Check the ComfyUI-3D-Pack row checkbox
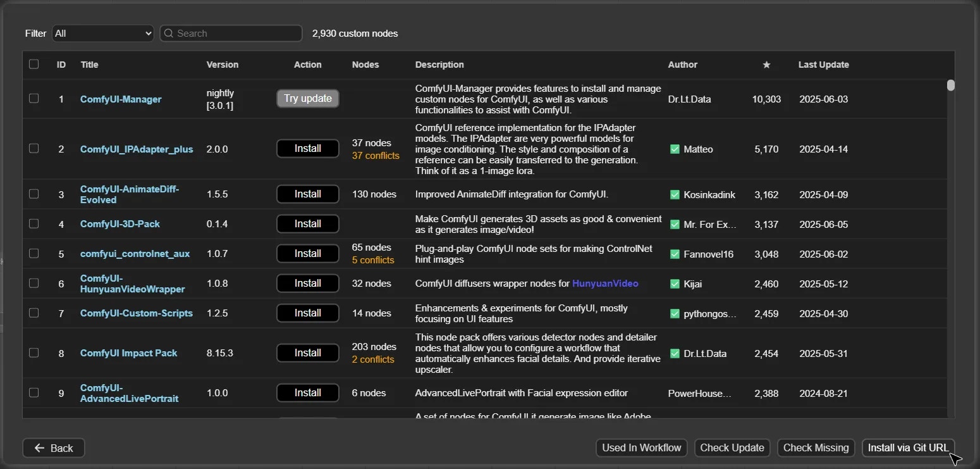This screenshot has width=980, height=469. [x=34, y=223]
